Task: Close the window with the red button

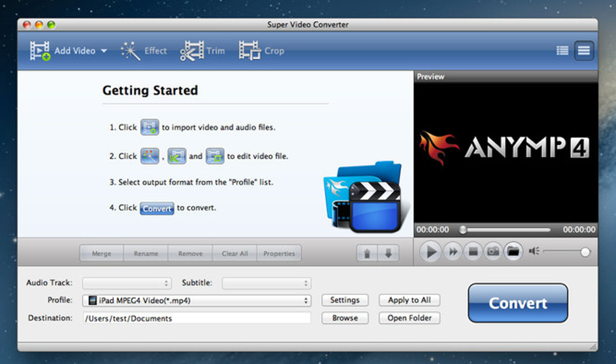Action: click(x=27, y=25)
